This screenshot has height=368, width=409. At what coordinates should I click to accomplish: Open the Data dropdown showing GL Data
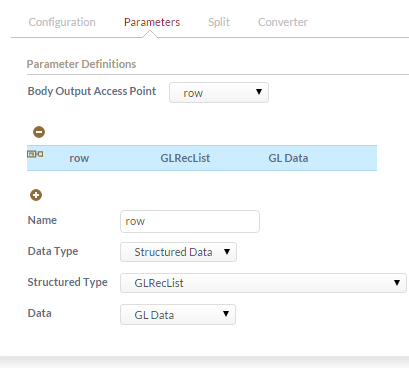[178, 314]
